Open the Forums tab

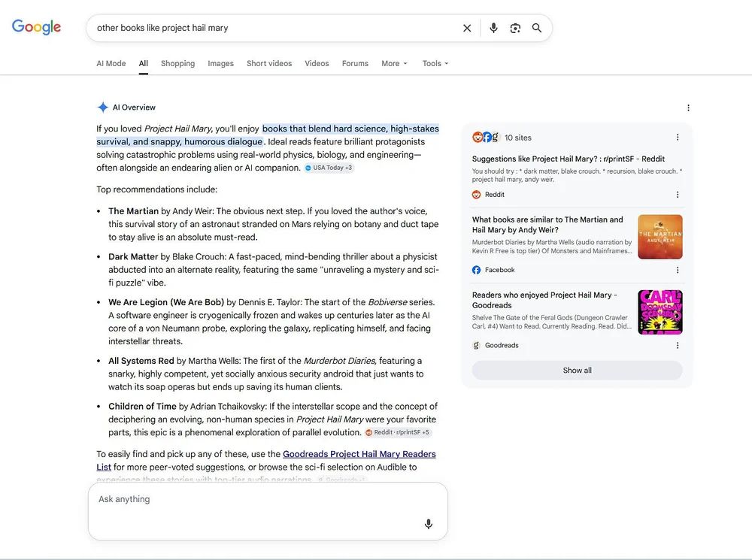[x=355, y=63]
